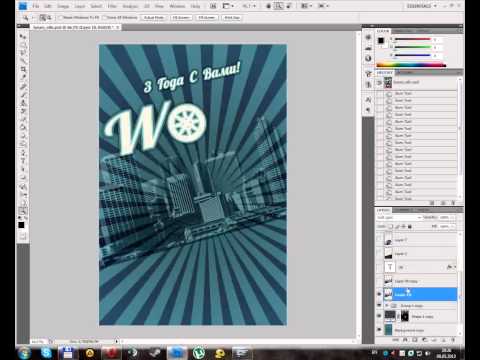Open the layer blend mode dropdown
The image size is (480, 360).
point(399,217)
